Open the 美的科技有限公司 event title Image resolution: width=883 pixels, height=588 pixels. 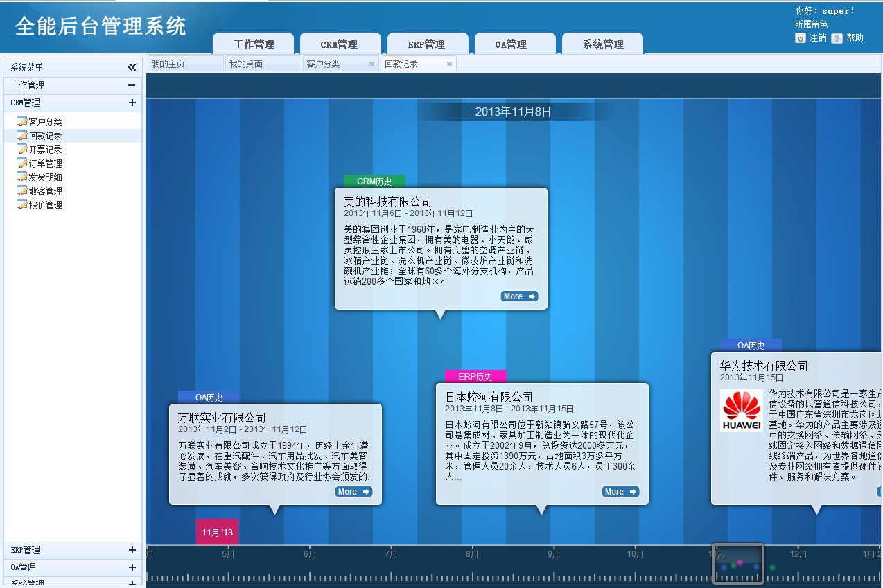(387, 202)
